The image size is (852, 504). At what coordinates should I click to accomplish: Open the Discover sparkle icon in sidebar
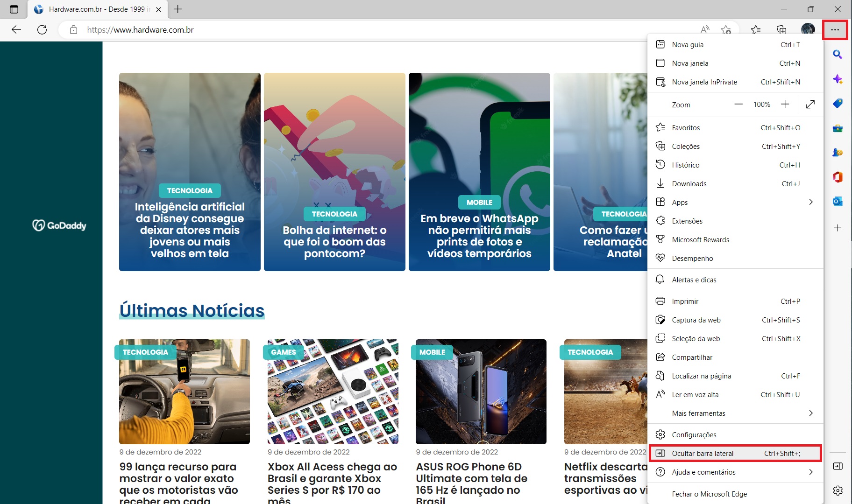838,79
